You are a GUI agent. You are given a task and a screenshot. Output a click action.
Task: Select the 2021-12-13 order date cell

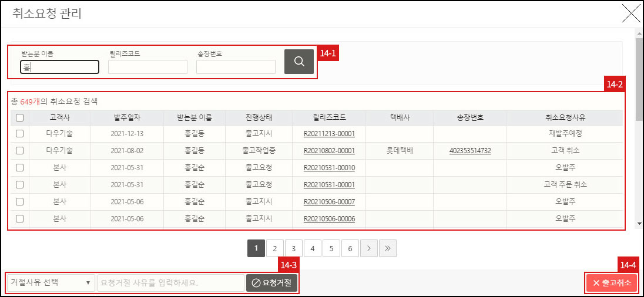(x=127, y=134)
